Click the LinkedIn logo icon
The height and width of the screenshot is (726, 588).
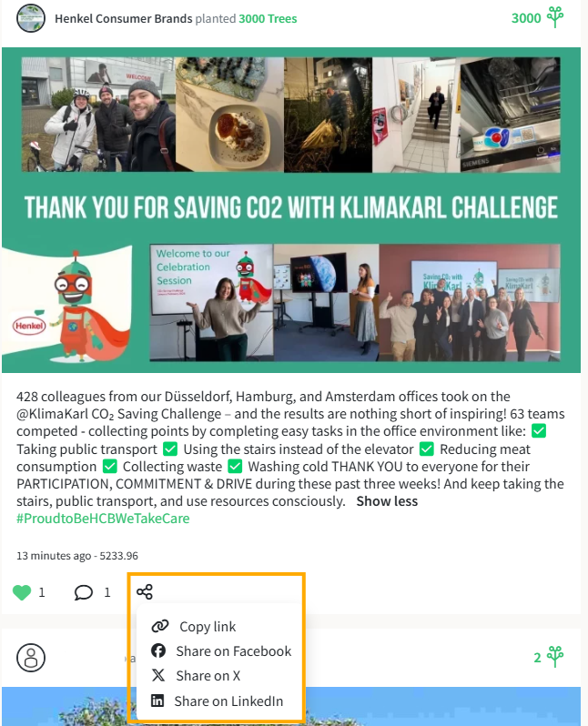[x=157, y=701]
